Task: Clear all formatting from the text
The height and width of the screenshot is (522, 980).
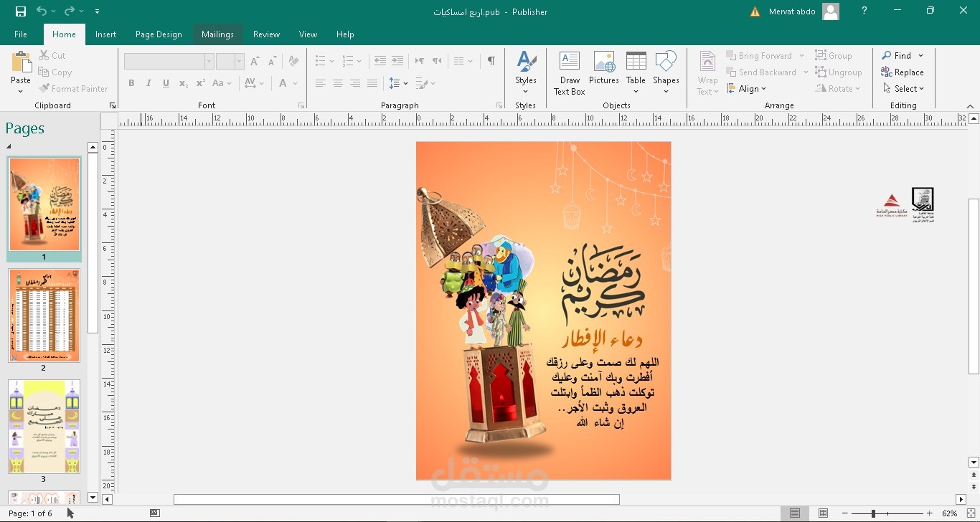Action: (x=293, y=62)
